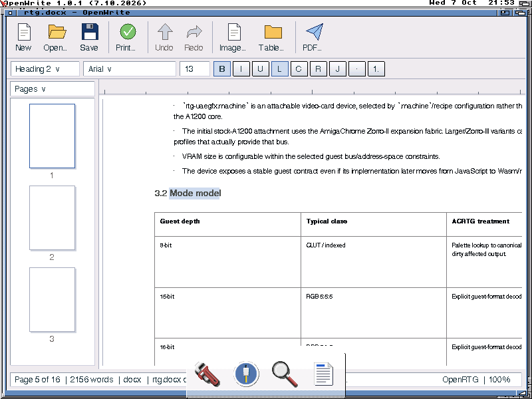Undo last action with Undo arrow
Image resolution: width=532 pixels, height=399 pixels.
164,37
